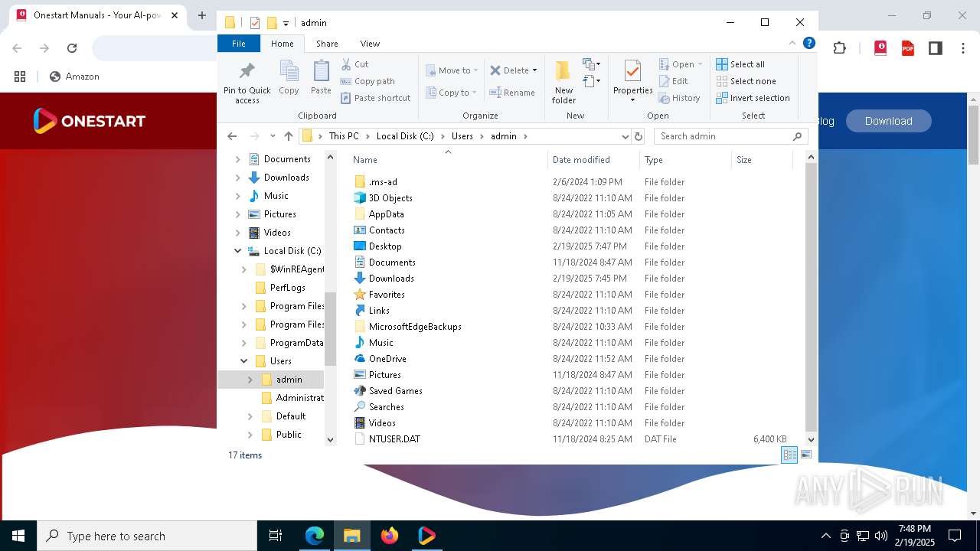Sort by Date modified column header
980x551 pixels.
click(594, 159)
